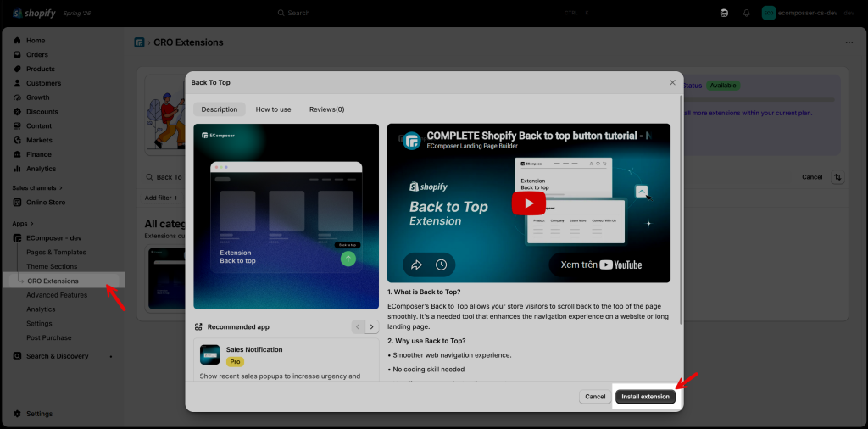This screenshot has height=429, width=868.
Task: Click the dialog vertical scrollbar
Action: (x=681, y=210)
